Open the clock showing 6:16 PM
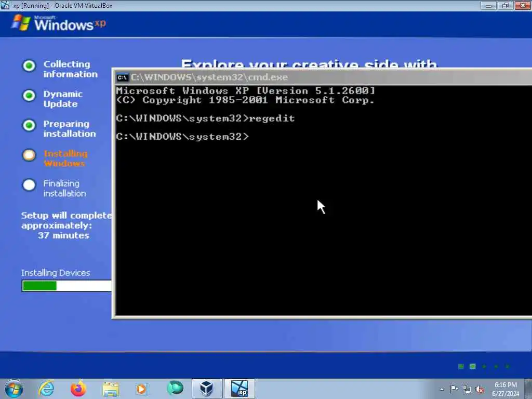Screen dimensions: 532x399 [x=506, y=385]
